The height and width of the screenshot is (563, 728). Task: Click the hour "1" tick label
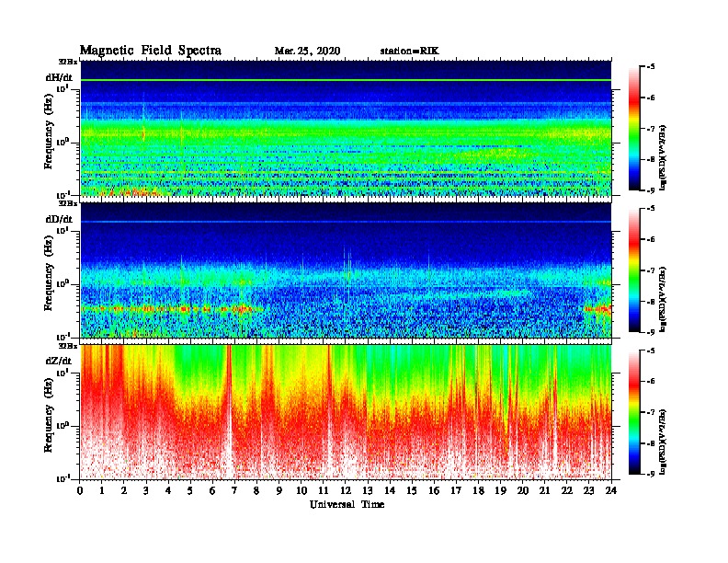(x=102, y=490)
